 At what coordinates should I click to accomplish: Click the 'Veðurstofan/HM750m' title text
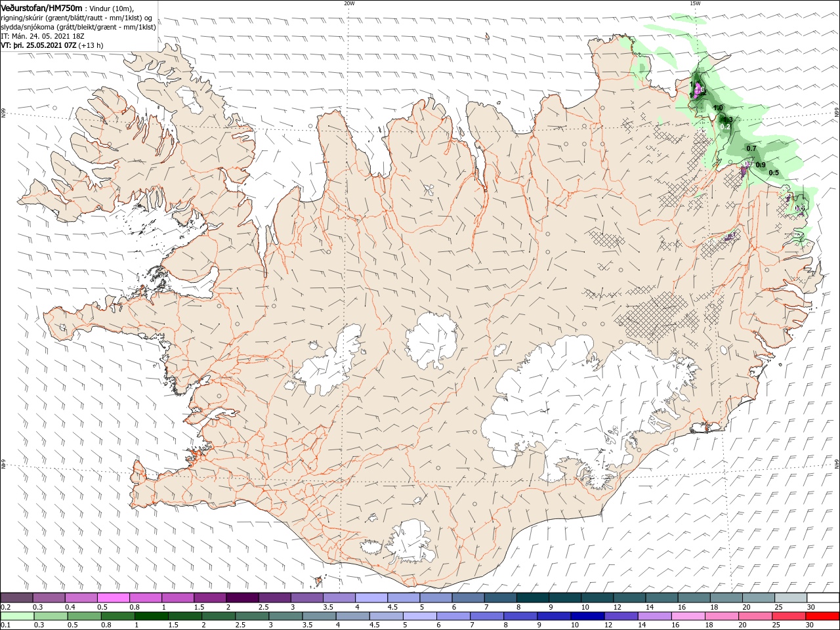(42, 8)
